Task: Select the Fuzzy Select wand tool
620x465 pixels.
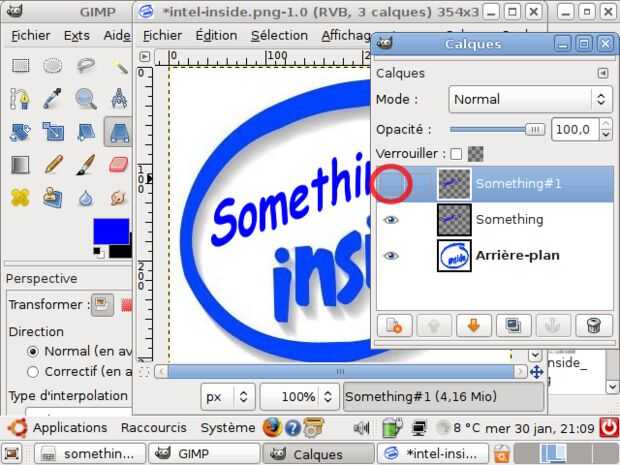Action: tap(120, 66)
